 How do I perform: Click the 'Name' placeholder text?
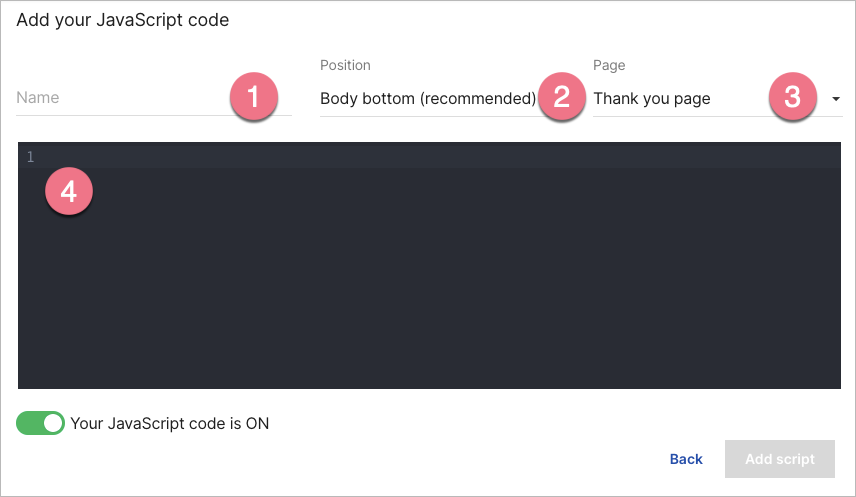tap(38, 98)
